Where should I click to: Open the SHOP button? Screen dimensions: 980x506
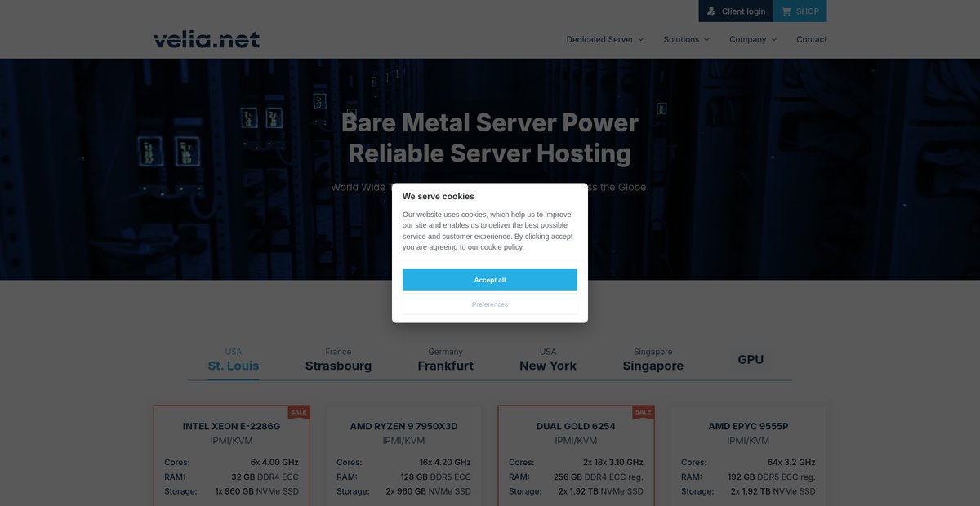[x=800, y=11]
